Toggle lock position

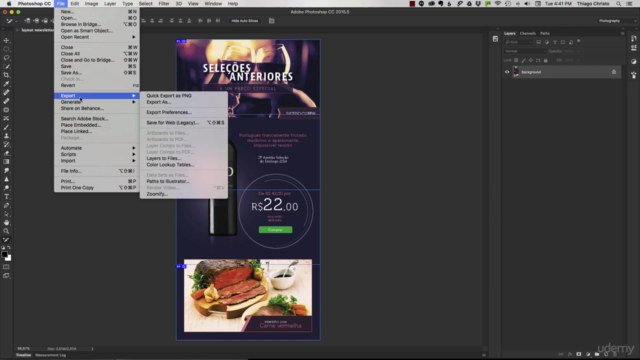click(x=531, y=60)
